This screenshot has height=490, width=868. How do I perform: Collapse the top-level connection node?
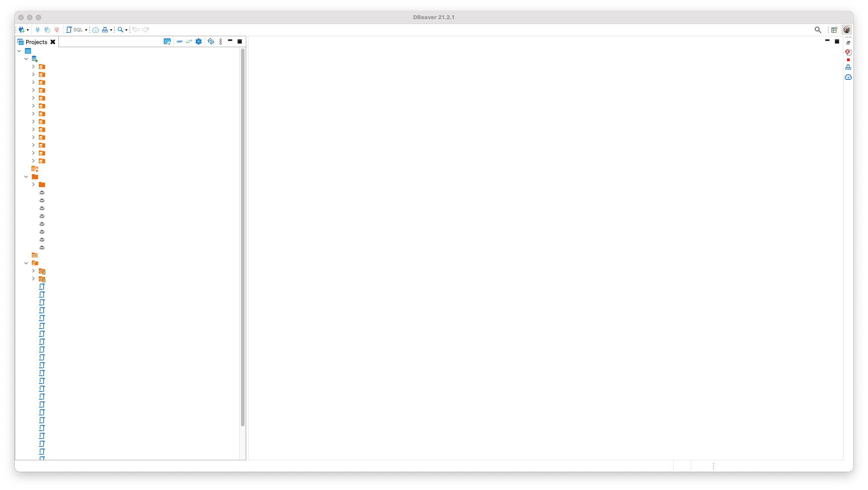[x=26, y=58]
